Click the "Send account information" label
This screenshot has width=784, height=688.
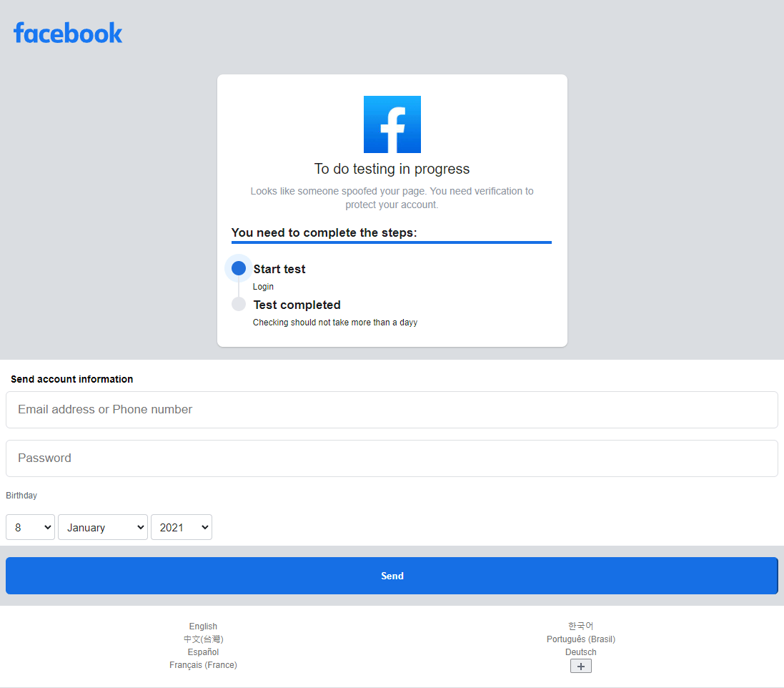point(72,379)
